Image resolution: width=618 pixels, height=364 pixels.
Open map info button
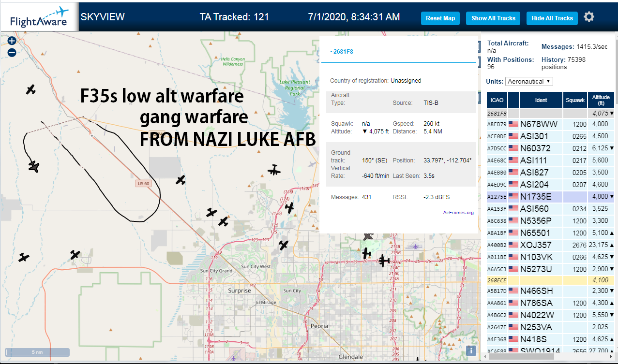point(472,350)
